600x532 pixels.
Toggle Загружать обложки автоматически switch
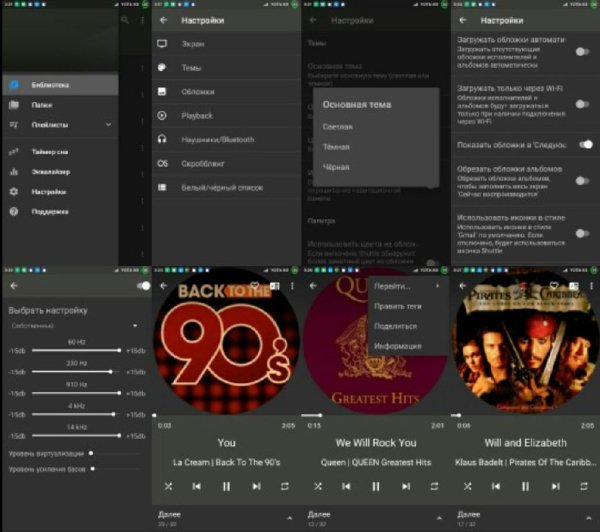583,51
